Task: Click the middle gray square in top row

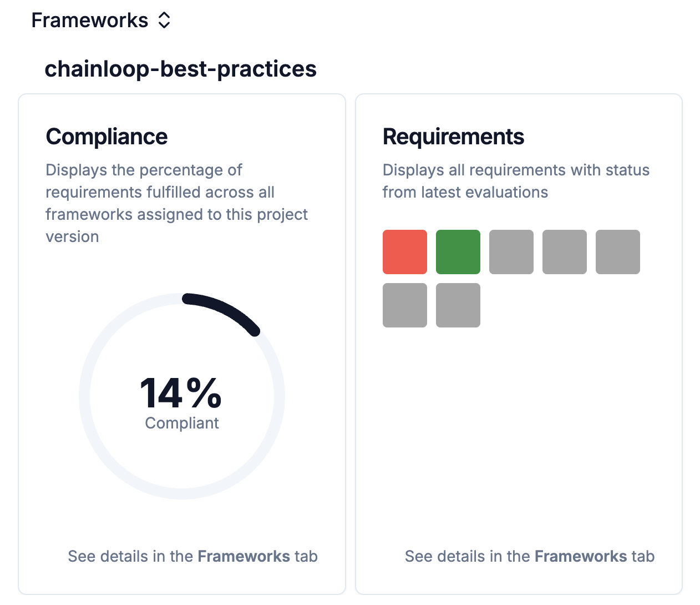Action: tap(565, 252)
